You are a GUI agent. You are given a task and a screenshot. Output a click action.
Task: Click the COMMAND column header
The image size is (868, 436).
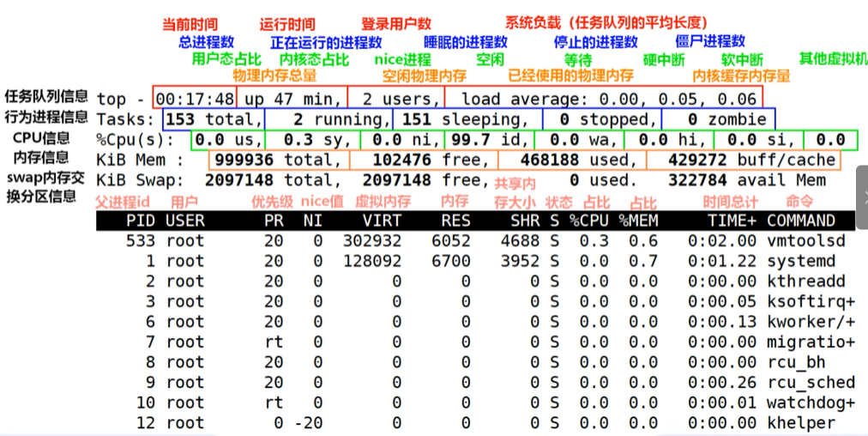click(x=801, y=221)
